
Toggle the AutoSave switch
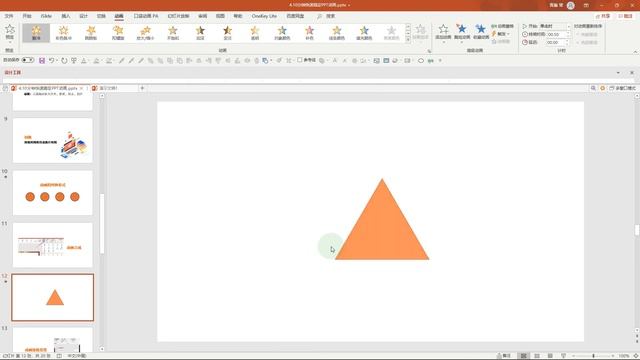(x=28, y=60)
